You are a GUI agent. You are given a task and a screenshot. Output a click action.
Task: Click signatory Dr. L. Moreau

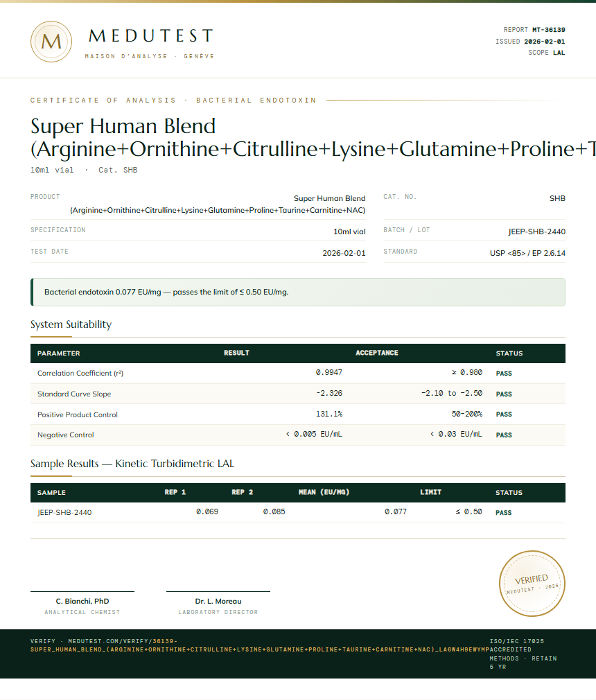click(218, 602)
